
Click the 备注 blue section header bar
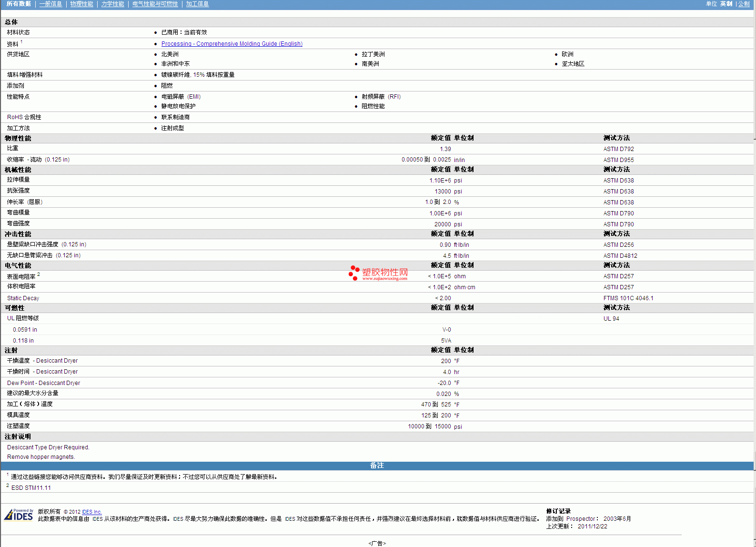(x=377, y=466)
